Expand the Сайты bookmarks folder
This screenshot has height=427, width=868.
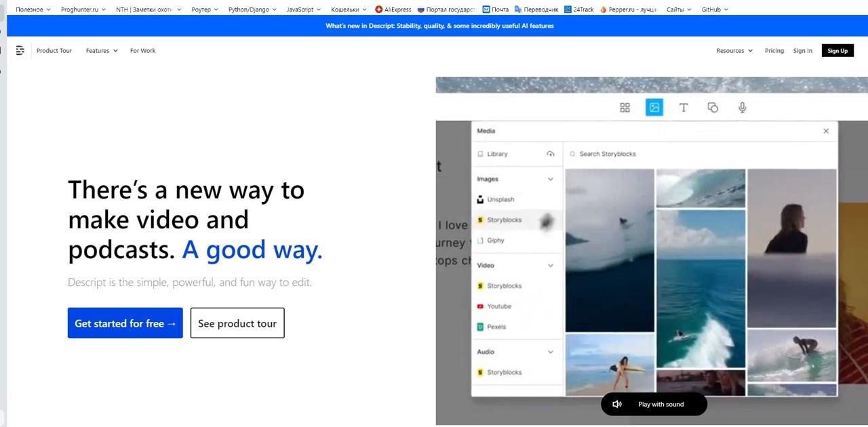click(679, 9)
